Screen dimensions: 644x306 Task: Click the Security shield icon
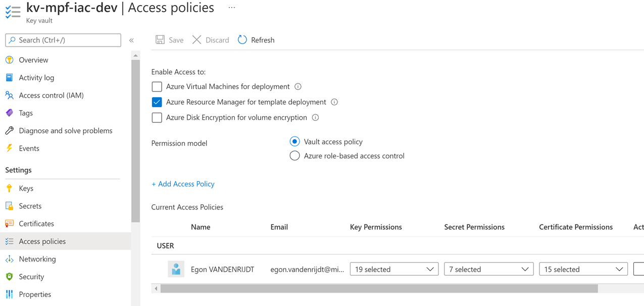[x=10, y=277]
